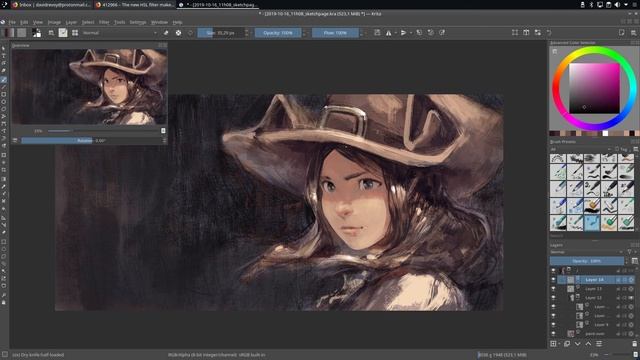
Task: Open the Layers panel blending mode dropdown
Action: pyautogui.click(x=587, y=252)
